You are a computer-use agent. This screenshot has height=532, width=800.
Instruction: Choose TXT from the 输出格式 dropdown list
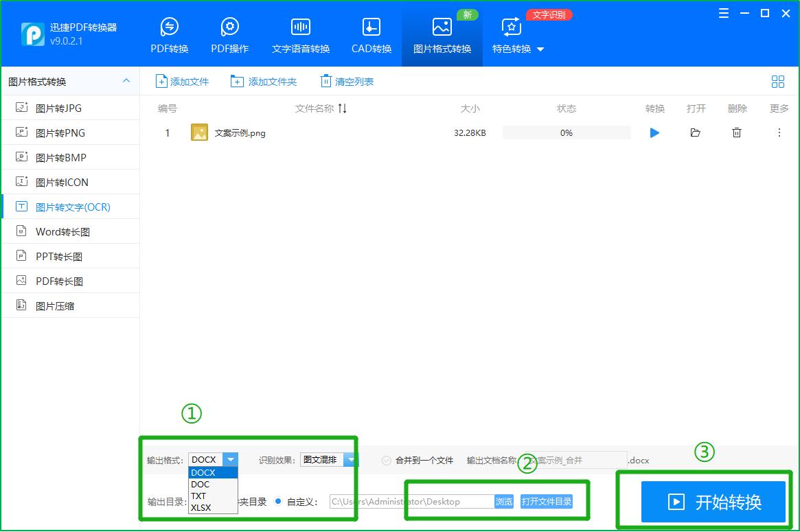[198, 496]
